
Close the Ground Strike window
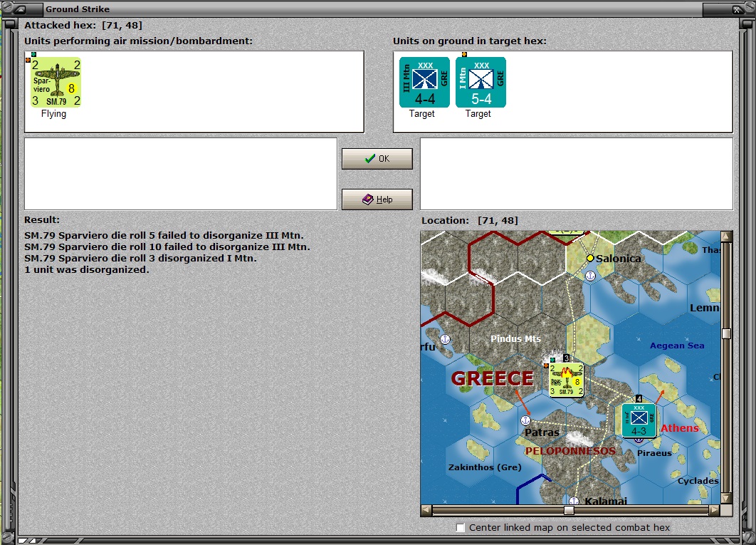tap(737, 9)
